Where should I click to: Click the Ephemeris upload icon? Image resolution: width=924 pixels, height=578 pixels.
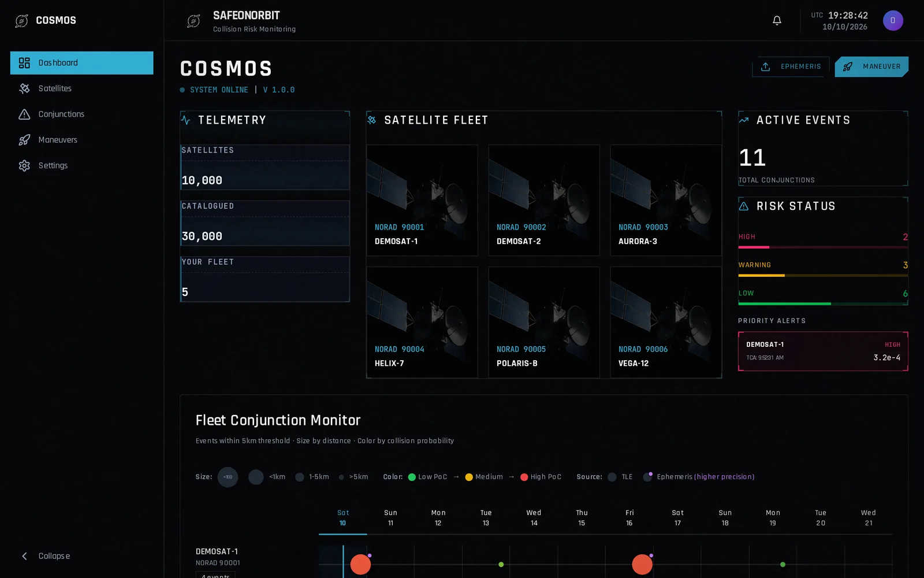pos(765,66)
